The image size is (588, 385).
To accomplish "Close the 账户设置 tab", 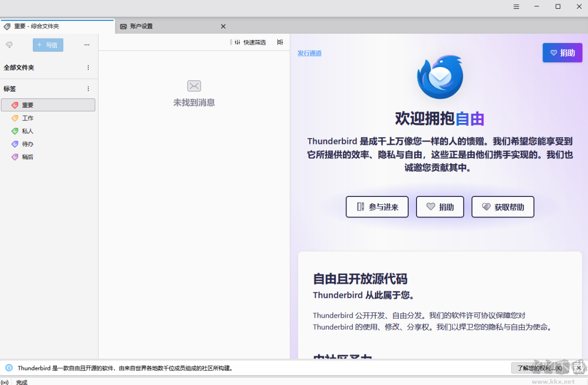I will 223,26.
